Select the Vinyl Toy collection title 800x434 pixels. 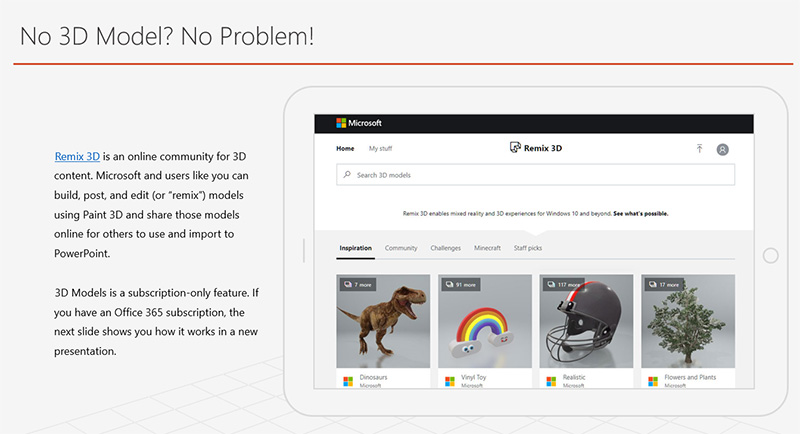473,377
